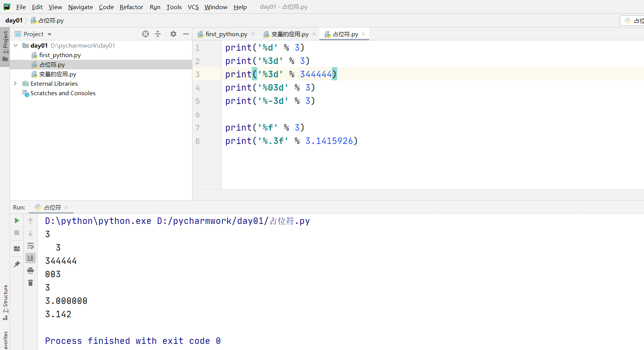Clear console with trash icon
The height and width of the screenshot is (350, 644).
tap(30, 283)
